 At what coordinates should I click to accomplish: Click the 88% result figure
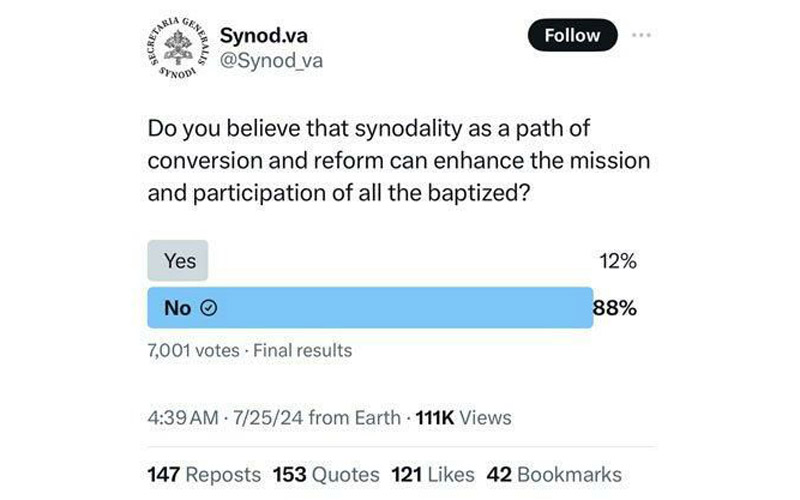tap(615, 308)
